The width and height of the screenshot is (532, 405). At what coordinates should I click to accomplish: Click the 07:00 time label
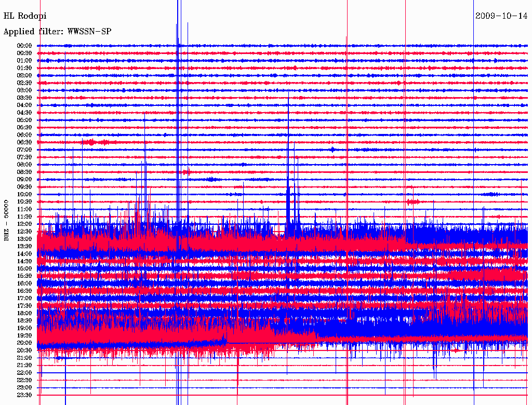tap(24, 150)
